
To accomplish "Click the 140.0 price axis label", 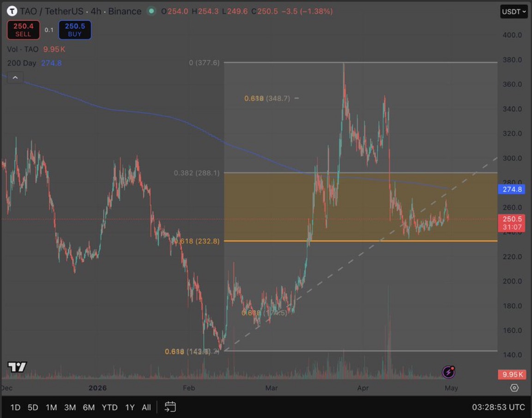I will point(512,355).
